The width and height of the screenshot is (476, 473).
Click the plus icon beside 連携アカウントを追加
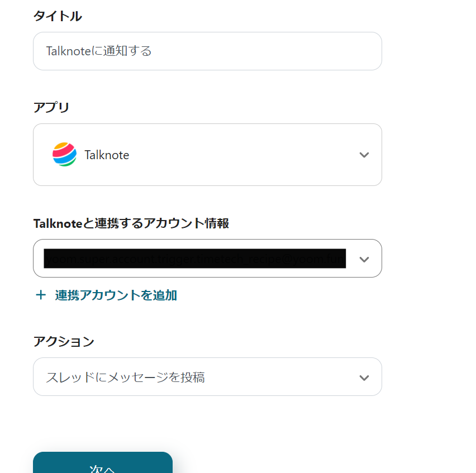click(x=41, y=295)
